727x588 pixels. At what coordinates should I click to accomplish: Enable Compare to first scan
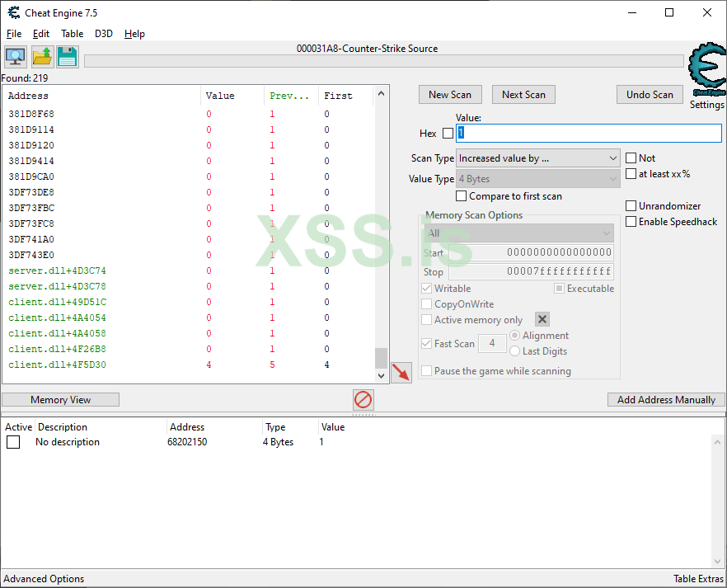461,196
